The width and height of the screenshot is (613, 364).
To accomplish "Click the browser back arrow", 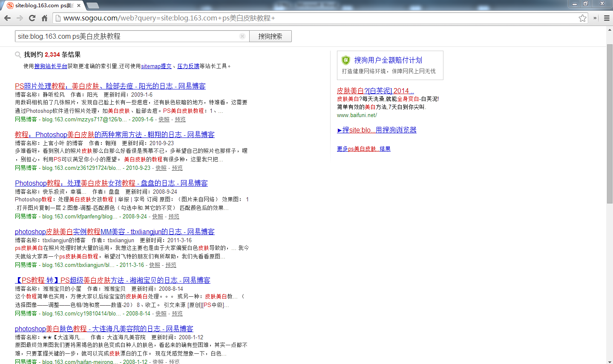I will click(7, 18).
